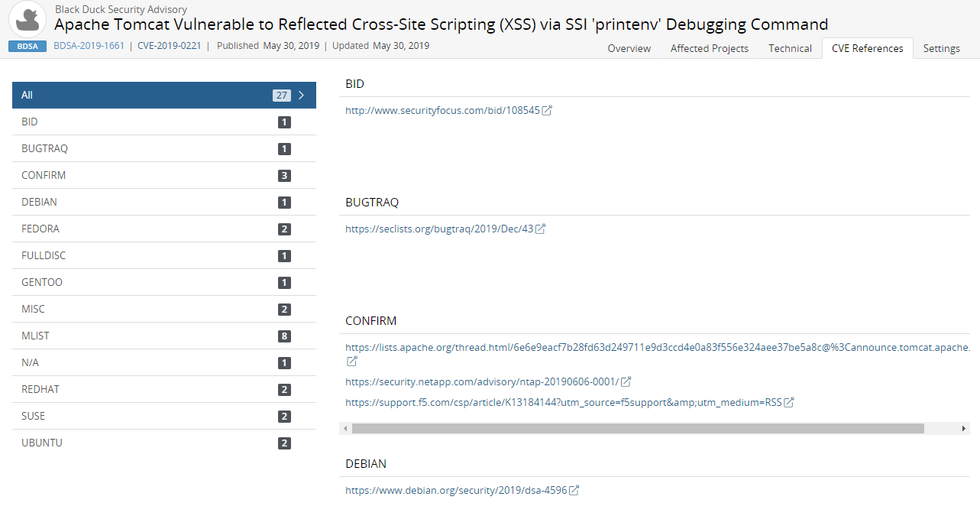980x516 pixels.
Task: Click the BDSA badge in the header
Action: tap(27, 46)
